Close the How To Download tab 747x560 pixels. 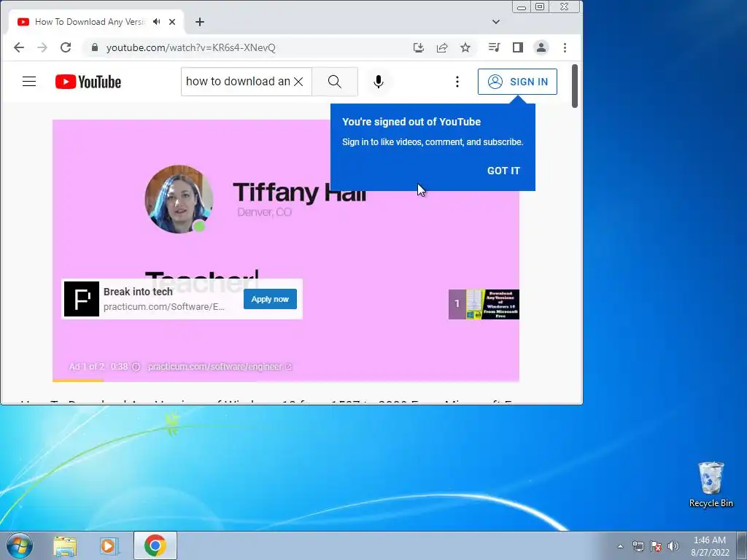(172, 21)
